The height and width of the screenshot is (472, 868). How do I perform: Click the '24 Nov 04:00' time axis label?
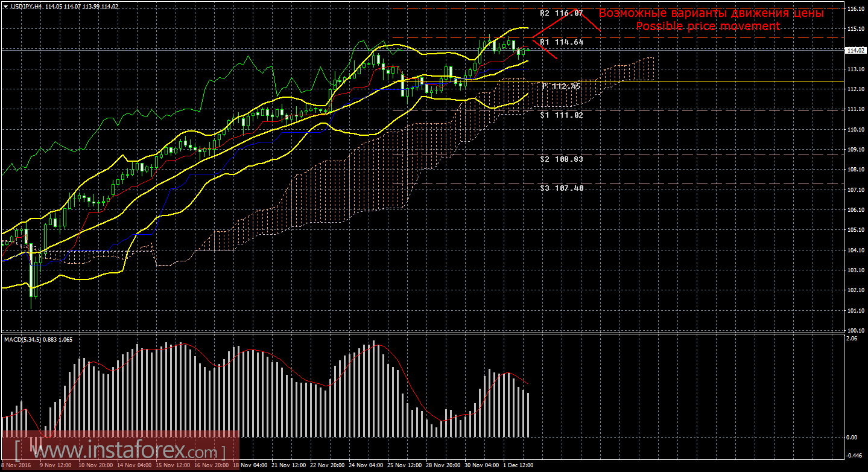(x=366, y=465)
